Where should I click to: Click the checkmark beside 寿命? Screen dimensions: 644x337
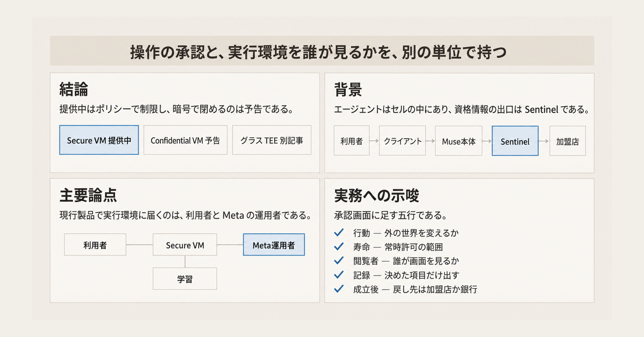(x=339, y=247)
